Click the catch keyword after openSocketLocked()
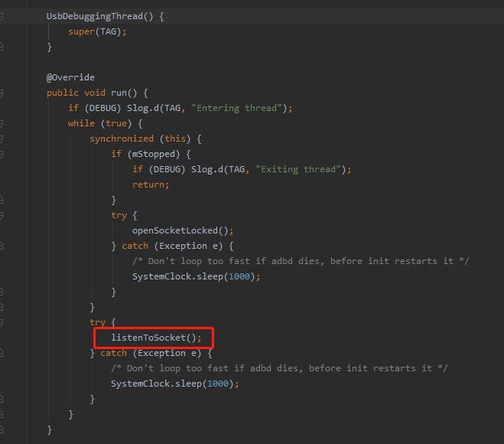The height and width of the screenshot is (444, 504). 135,246
